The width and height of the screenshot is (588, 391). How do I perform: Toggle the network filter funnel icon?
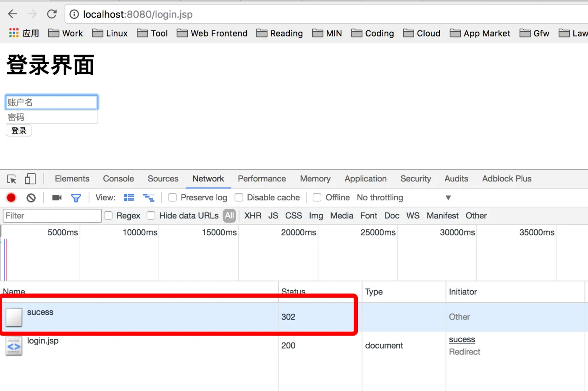(76, 198)
